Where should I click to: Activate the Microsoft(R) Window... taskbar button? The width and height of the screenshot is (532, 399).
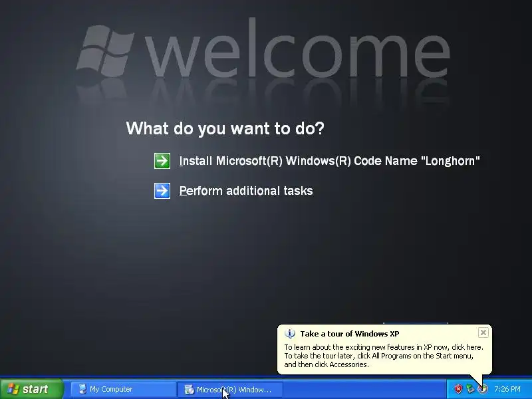point(229,389)
